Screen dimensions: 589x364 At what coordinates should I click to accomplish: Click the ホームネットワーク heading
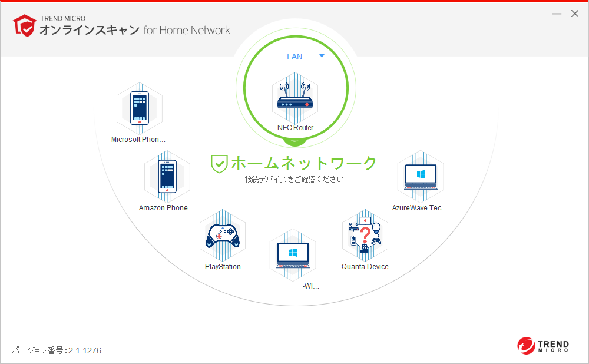click(304, 163)
